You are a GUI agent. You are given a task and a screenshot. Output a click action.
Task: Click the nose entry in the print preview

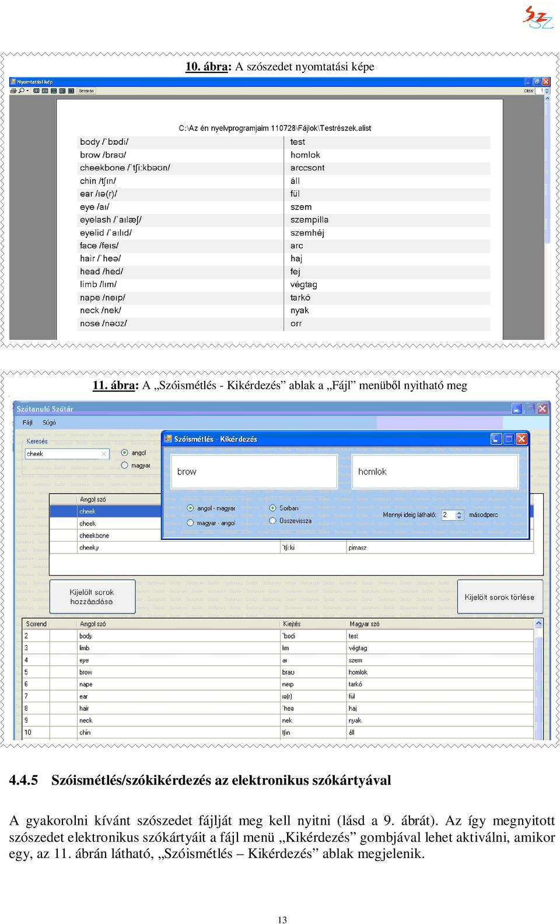click(x=103, y=323)
